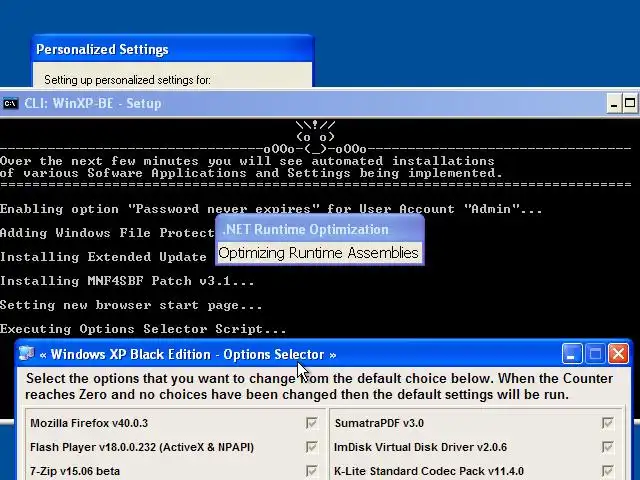640x480 pixels.
Task: Click the CLI: WinXP-BE - Setup title
Action: (93, 103)
